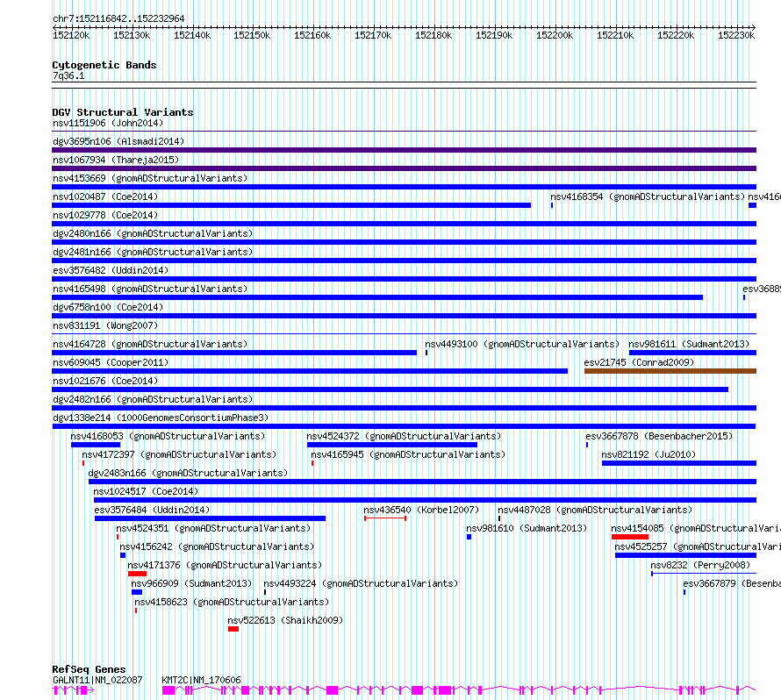Select nsv4171376 gnomAD variant label

[225, 565]
